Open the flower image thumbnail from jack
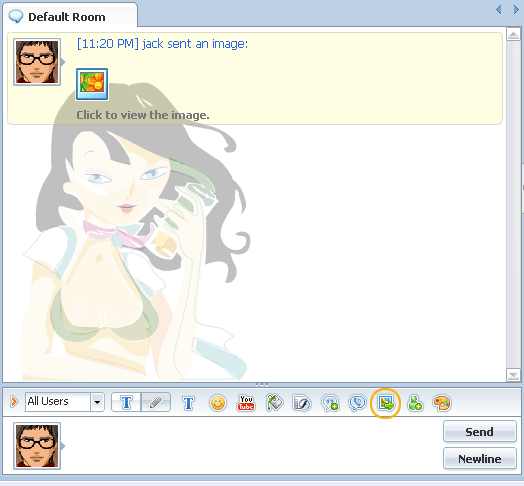The height and width of the screenshot is (486, 524). tap(92, 84)
